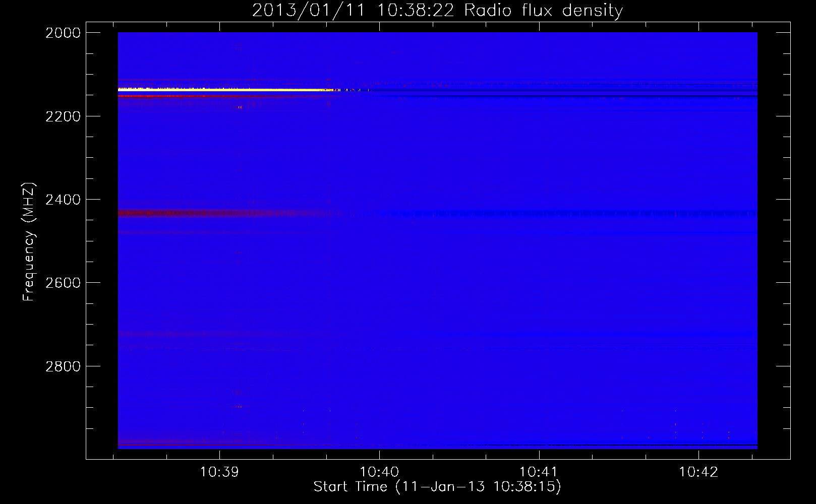Click the 2800 frequency tick label
The image size is (816, 504).
click(x=63, y=366)
